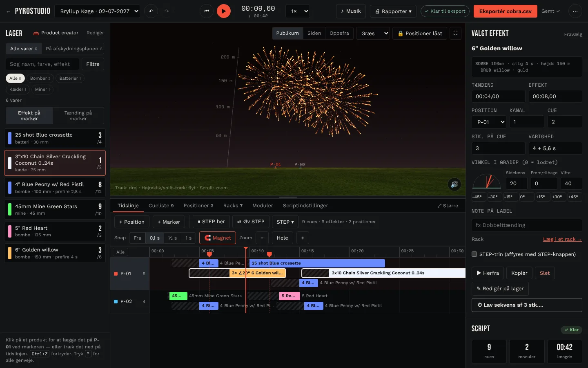This screenshot has width=588, height=368.
Task: Redo the undone action
Action: (167, 11)
